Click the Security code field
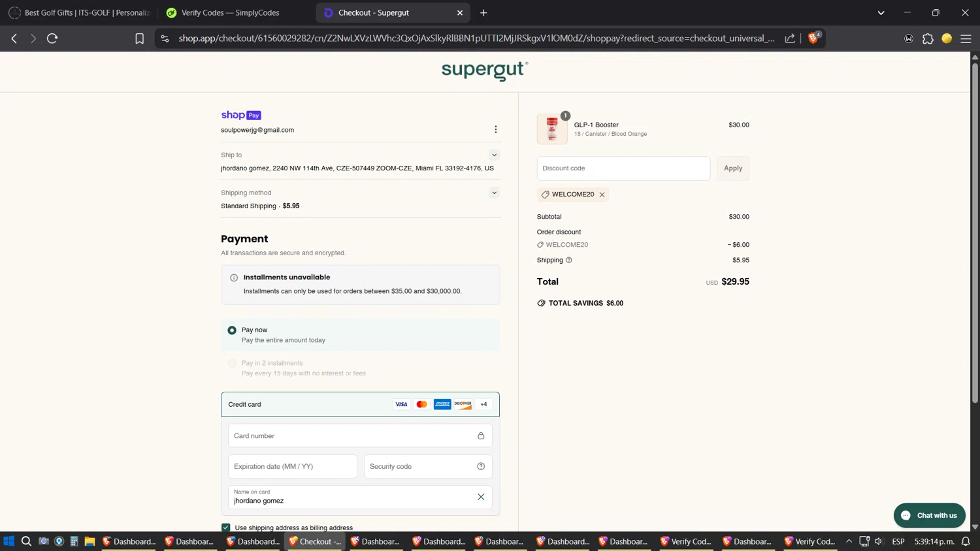The height and width of the screenshot is (551, 980). [428, 466]
